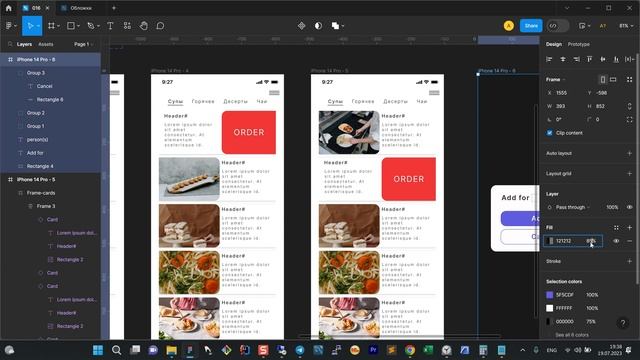Click the X position field 1555
The height and width of the screenshot is (360, 640).
pyautogui.click(x=565, y=93)
